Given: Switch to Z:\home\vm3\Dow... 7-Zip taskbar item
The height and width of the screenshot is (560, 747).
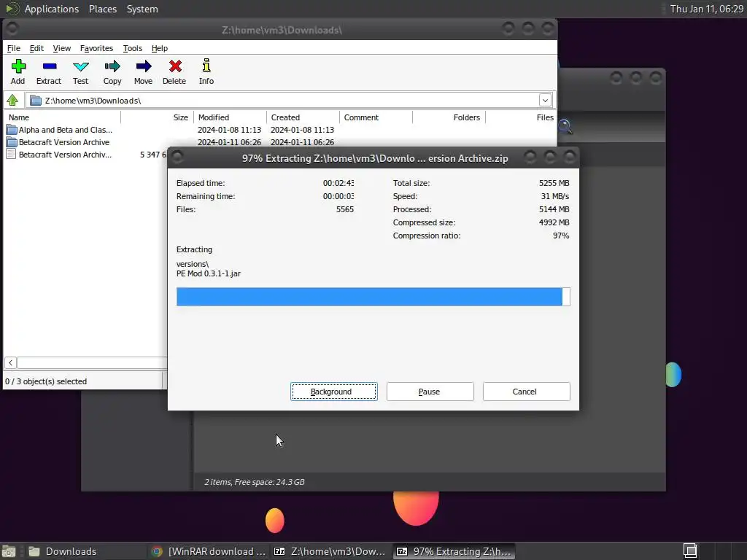Looking at the screenshot, I should coord(330,551).
